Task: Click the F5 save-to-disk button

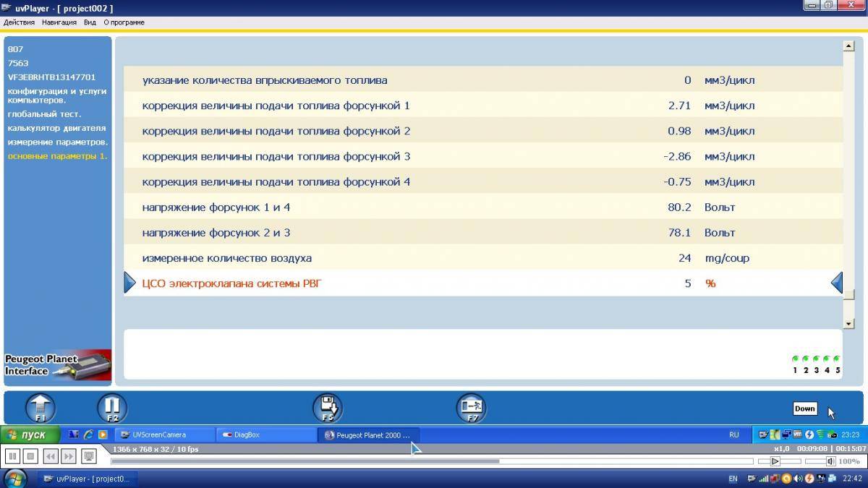Action: tap(327, 408)
